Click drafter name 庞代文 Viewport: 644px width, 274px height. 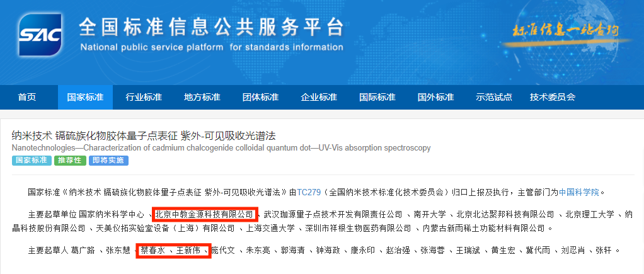(x=223, y=250)
